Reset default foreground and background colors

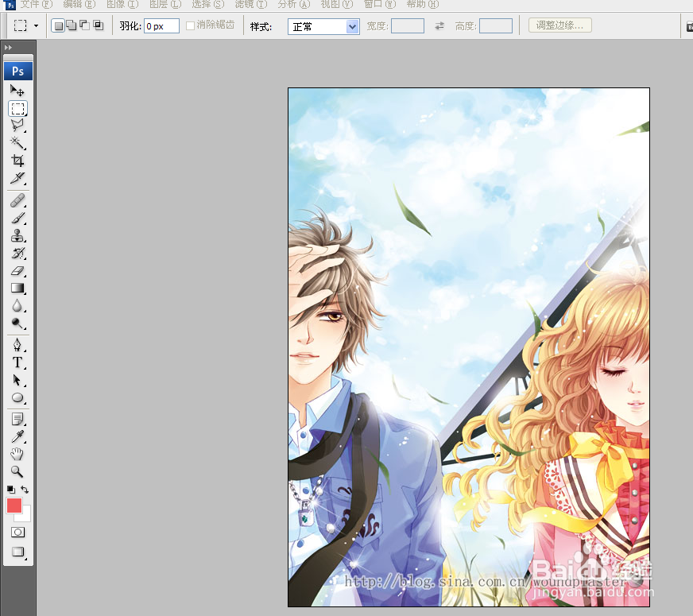click(10, 489)
